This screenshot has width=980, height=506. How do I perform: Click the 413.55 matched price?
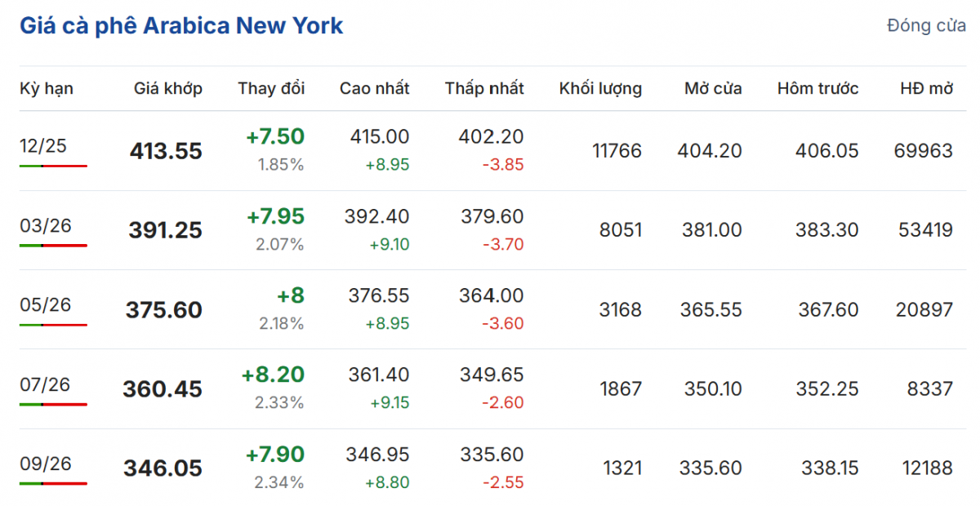[x=166, y=151]
